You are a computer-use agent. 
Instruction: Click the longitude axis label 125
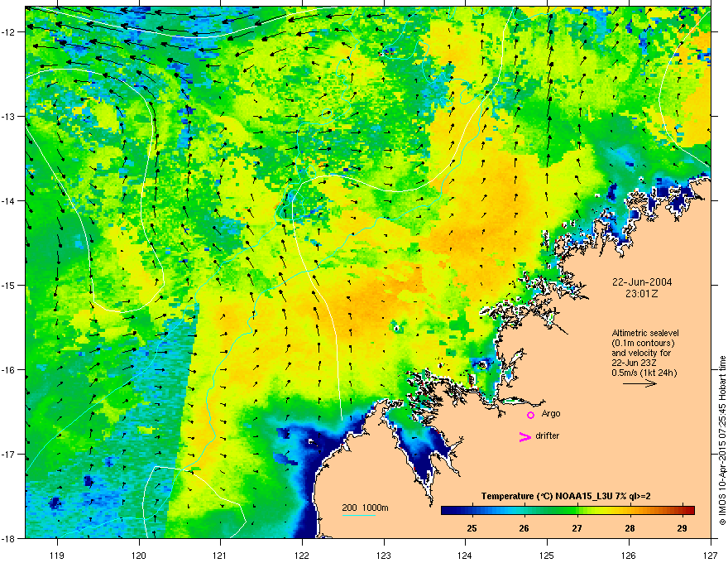pos(547,556)
